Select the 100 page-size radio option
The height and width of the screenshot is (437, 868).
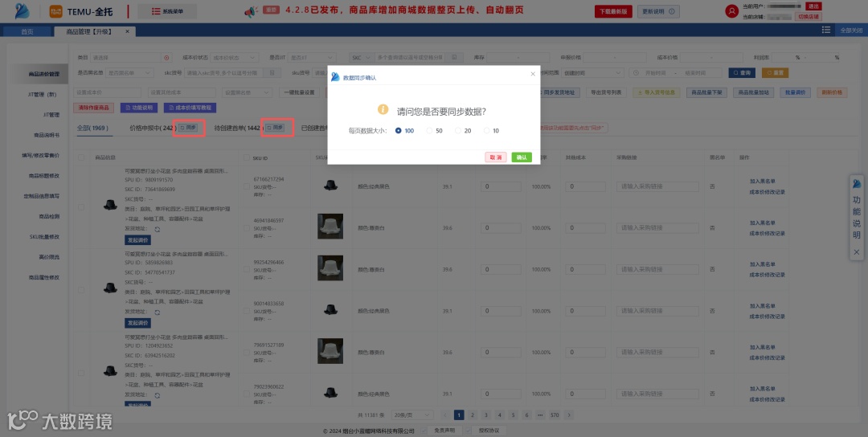coord(404,131)
